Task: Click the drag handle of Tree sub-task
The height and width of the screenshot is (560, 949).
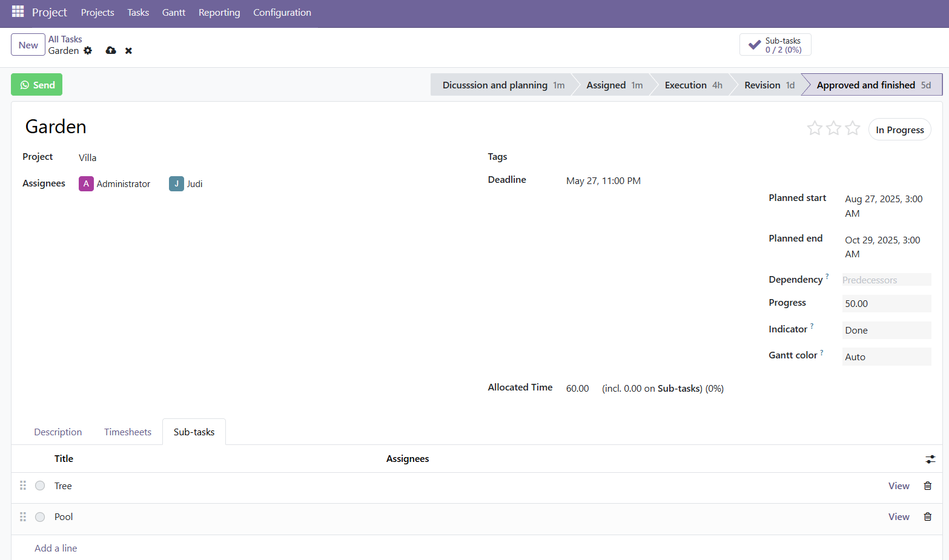Action: (23, 485)
